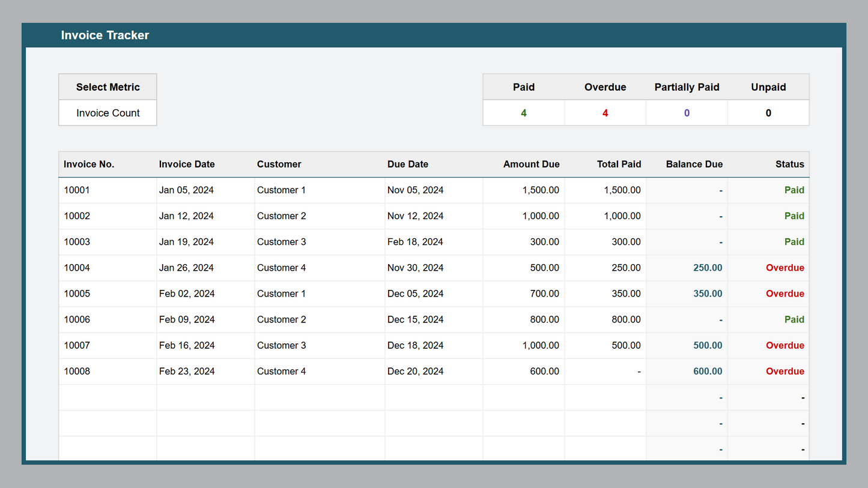Select first empty Invoice No. cell
The width and height of the screenshot is (868, 488).
108,397
